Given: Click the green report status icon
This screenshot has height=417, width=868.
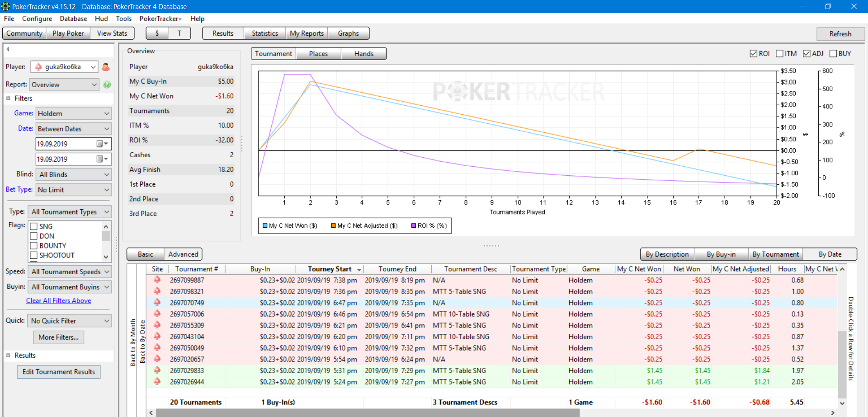Looking at the screenshot, I should 107,84.
